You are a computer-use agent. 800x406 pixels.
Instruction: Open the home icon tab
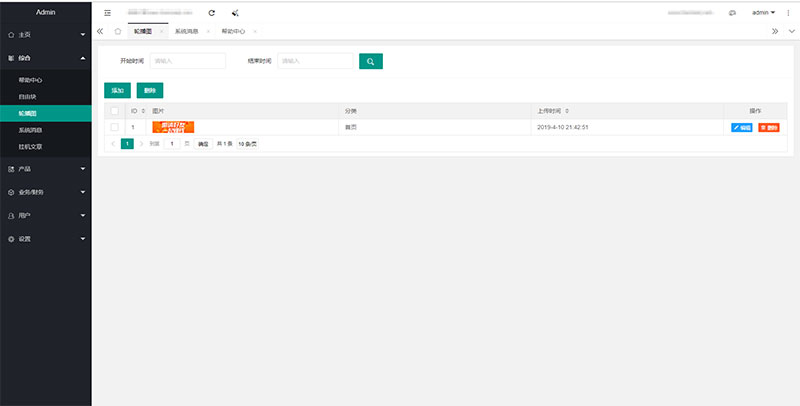click(x=118, y=32)
